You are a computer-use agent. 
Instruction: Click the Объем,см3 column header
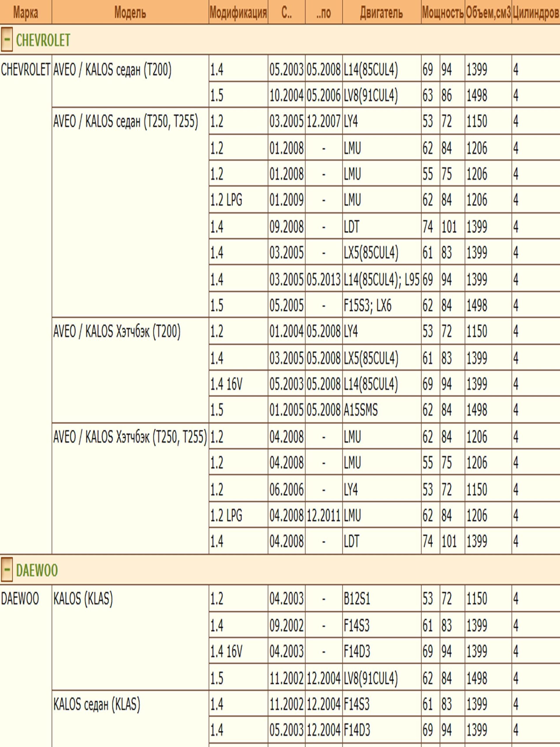488,13
